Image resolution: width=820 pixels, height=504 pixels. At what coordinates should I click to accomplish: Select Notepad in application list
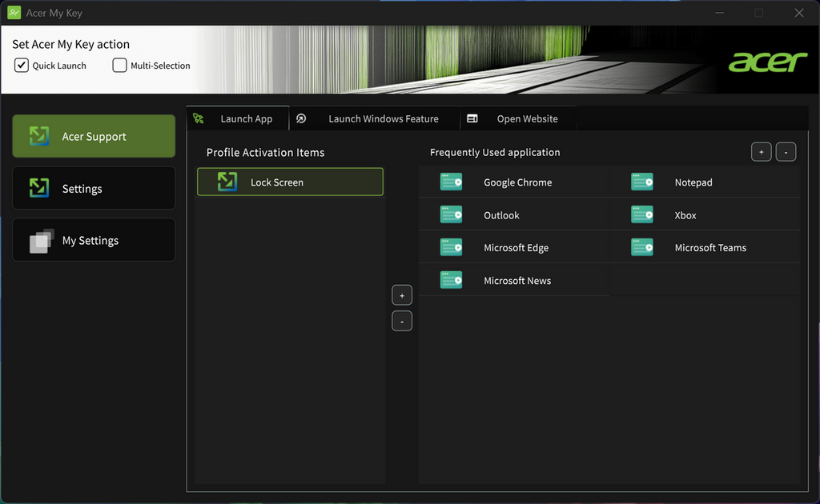tap(705, 182)
